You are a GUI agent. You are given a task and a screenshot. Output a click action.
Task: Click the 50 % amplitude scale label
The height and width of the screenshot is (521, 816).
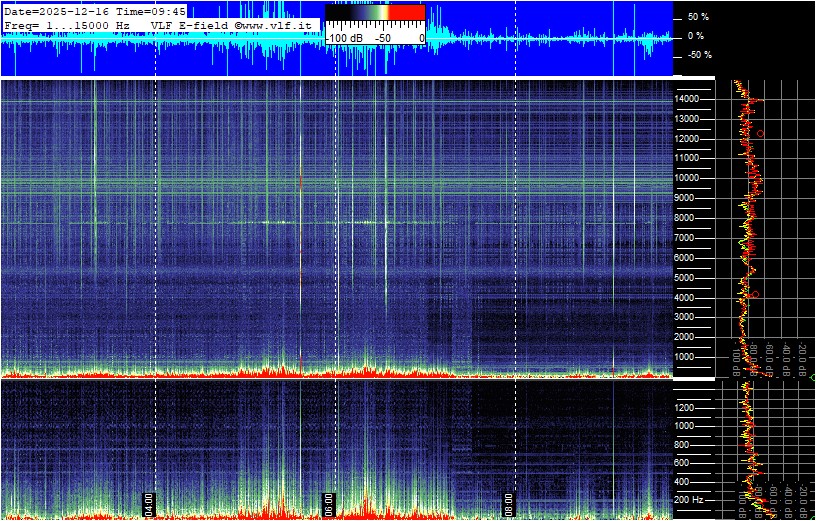coord(697,17)
